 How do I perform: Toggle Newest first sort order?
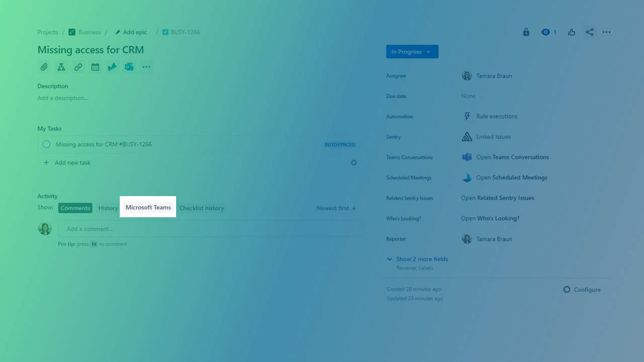(336, 208)
